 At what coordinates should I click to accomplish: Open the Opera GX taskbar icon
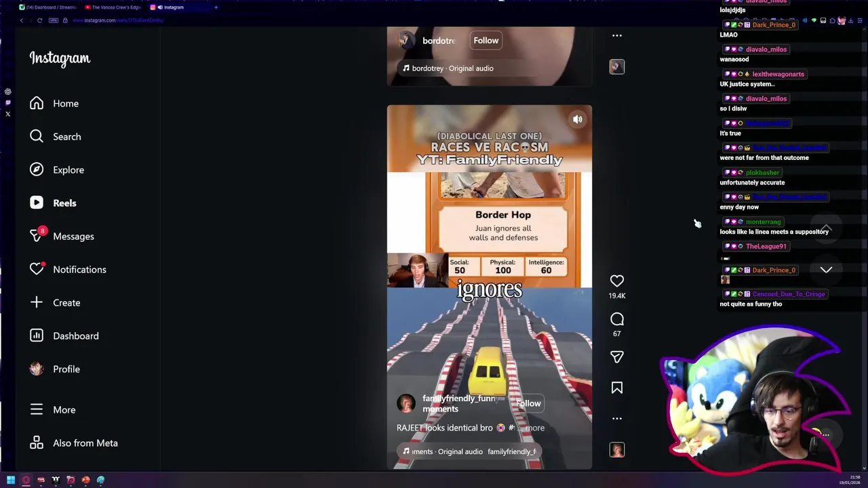[x=26, y=480]
